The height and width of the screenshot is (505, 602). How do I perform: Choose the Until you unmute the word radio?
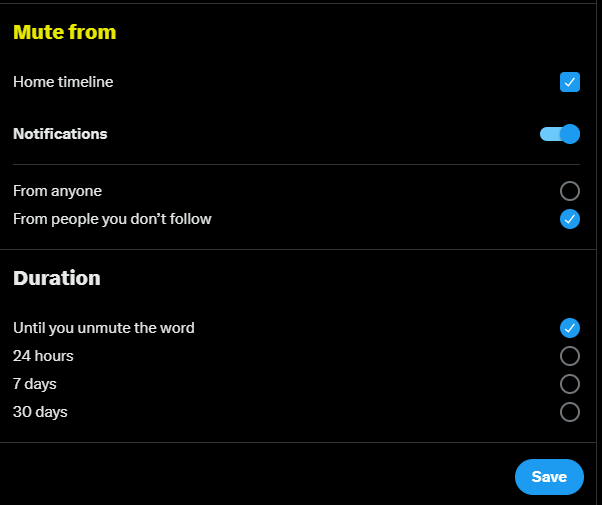[570, 327]
